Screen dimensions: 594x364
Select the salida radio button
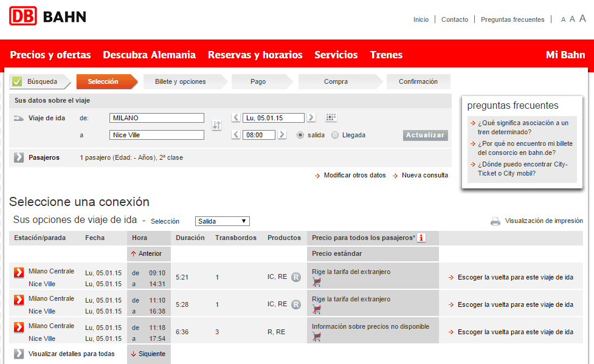coord(300,135)
